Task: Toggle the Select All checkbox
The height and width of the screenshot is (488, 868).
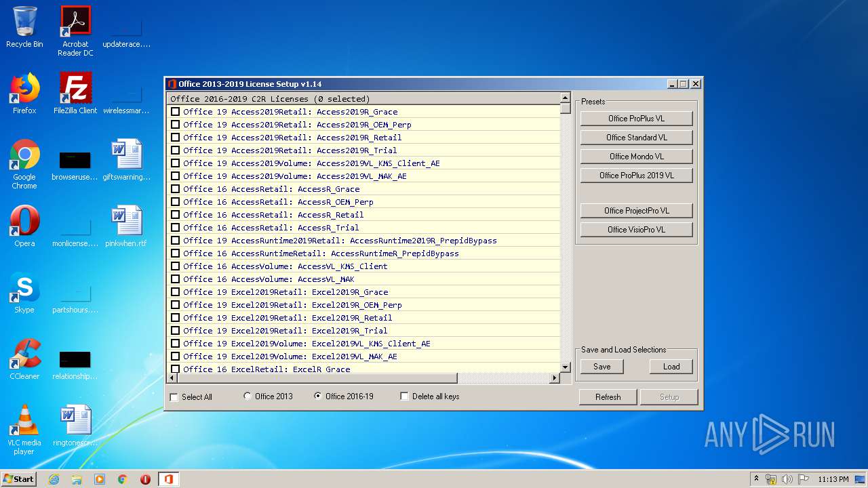Action: click(174, 397)
